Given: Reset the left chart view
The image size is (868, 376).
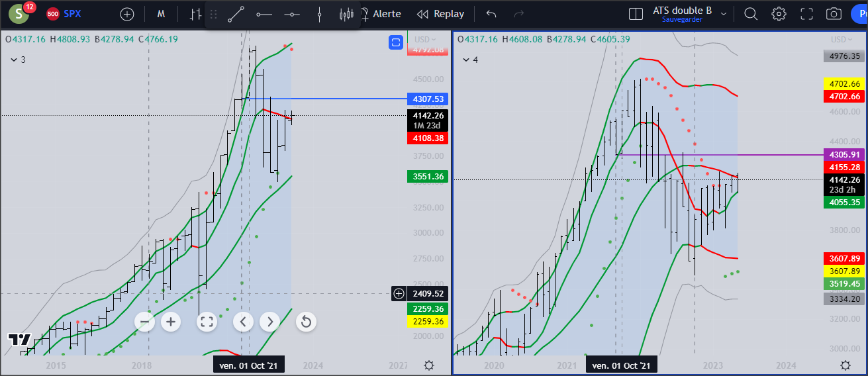Looking at the screenshot, I should pos(305,322).
